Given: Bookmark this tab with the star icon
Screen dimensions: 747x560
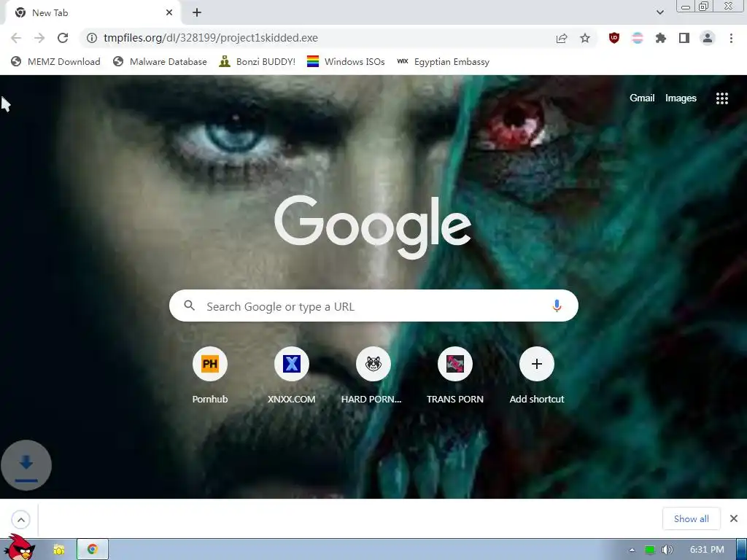Looking at the screenshot, I should pos(585,38).
